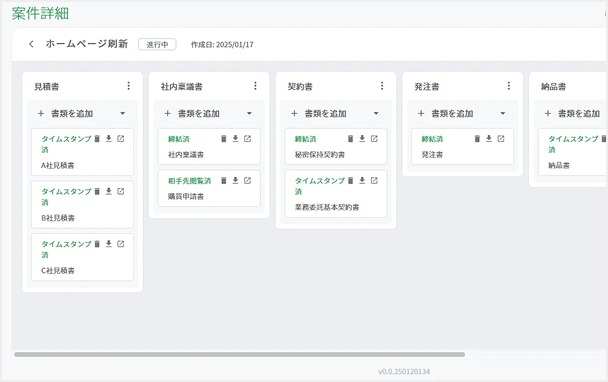Add a document to the 見積書 column
Screen dimensions: 608x382
[x=65, y=113]
